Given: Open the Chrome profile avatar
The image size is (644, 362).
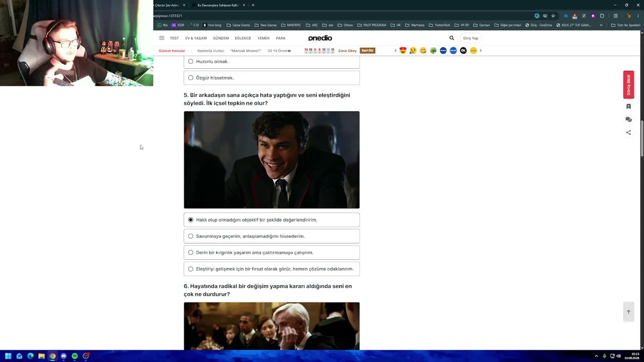Looking at the screenshot, I should pos(628,16).
